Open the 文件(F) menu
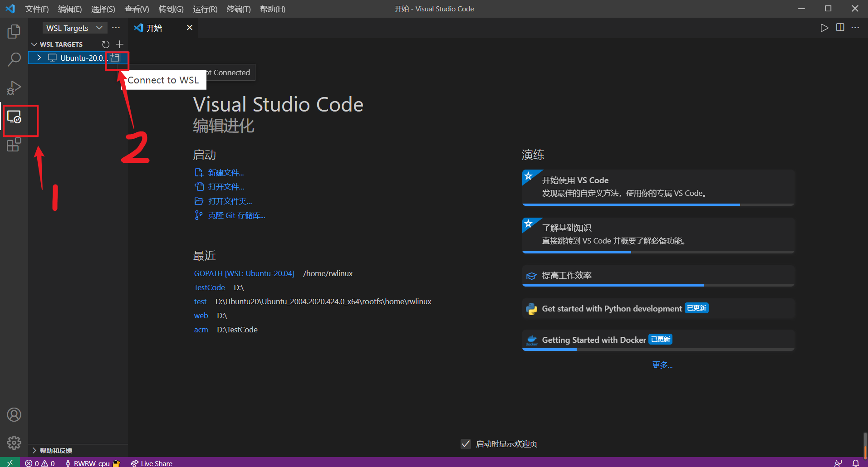The image size is (868, 467). pos(37,9)
